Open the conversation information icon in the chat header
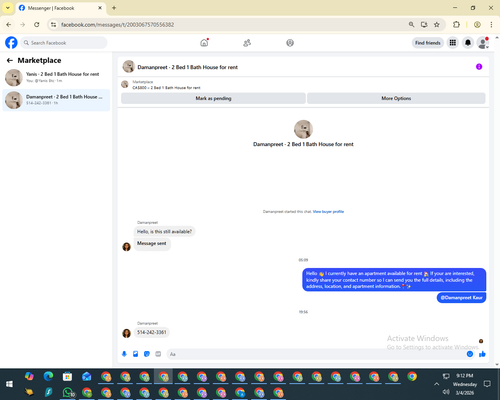 pos(479,67)
